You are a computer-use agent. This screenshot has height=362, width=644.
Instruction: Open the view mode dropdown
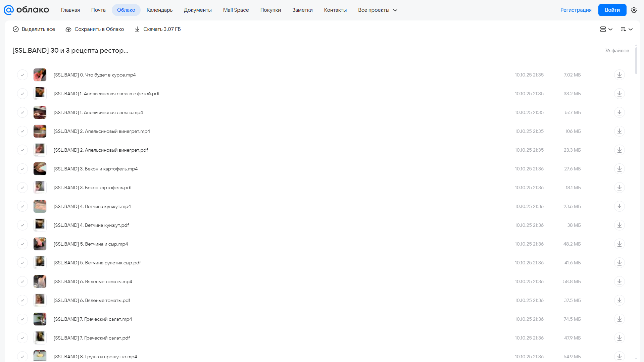(x=606, y=29)
